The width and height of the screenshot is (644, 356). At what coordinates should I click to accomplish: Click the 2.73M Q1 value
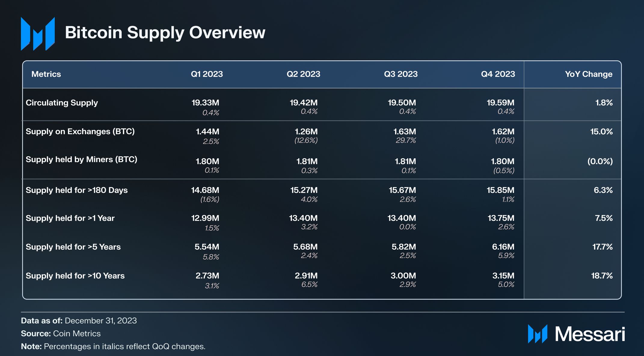tap(207, 276)
